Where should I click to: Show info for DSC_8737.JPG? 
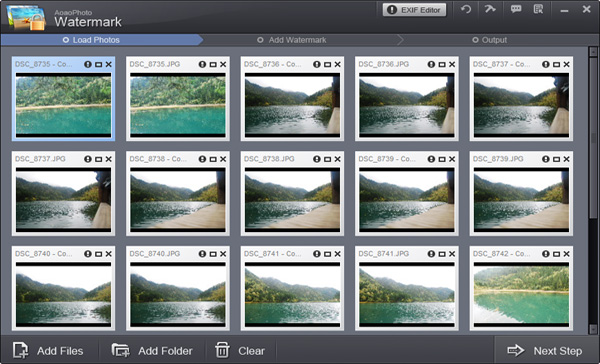[x=88, y=159]
